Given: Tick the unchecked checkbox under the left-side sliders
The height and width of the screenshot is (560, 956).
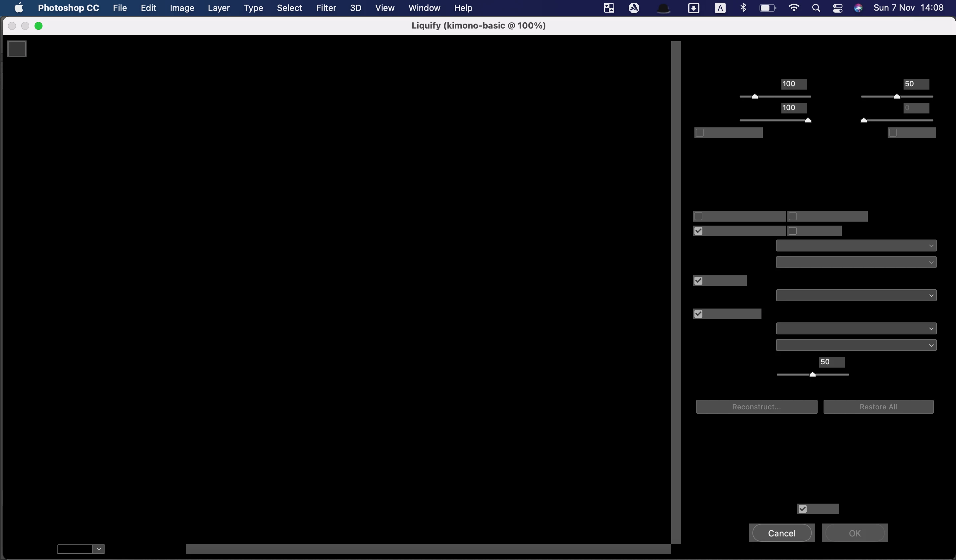Looking at the screenshot, I should coord(700,133).
